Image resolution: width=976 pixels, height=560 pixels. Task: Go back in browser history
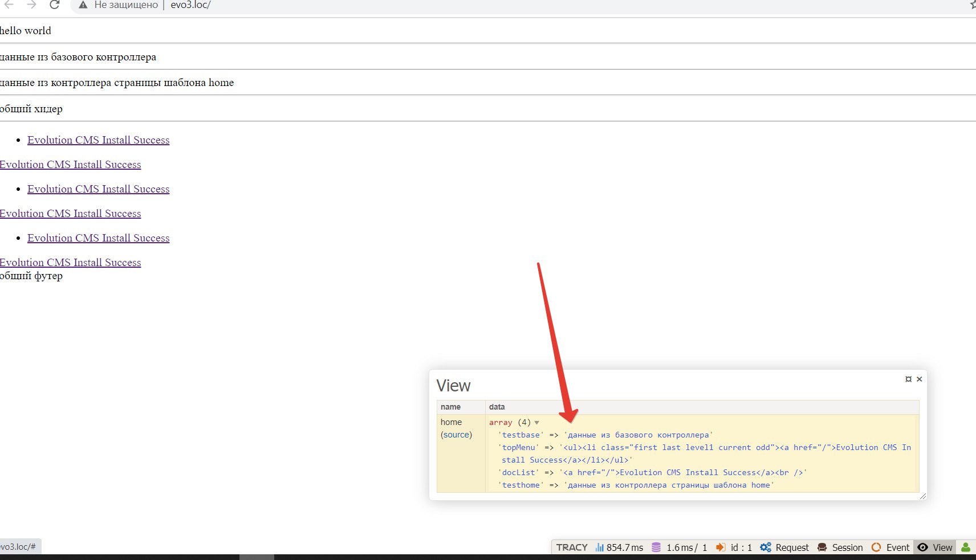[x=9, y=5]
